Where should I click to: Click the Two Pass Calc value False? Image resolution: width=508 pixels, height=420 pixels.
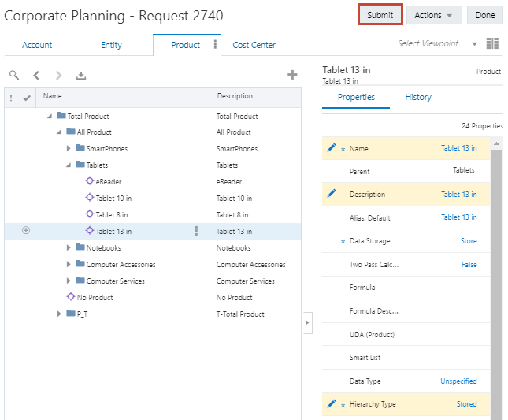pos(469,265)
